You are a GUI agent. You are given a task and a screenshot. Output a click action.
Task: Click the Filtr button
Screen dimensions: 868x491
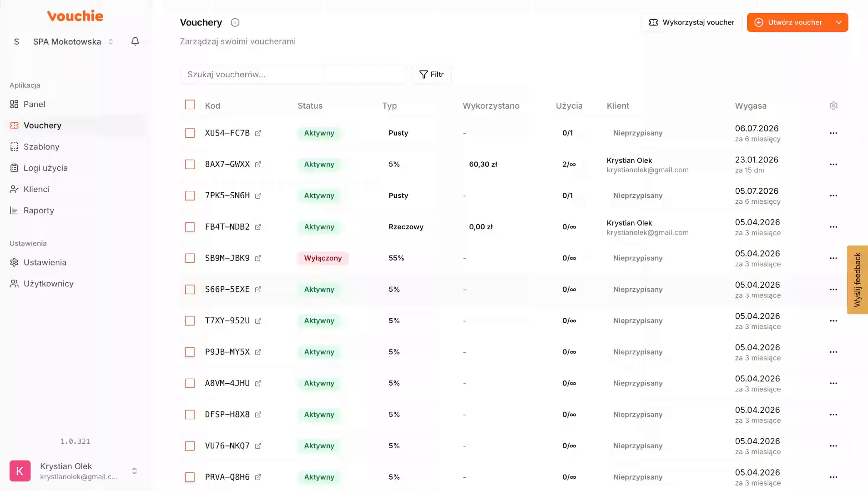point(431,74)
